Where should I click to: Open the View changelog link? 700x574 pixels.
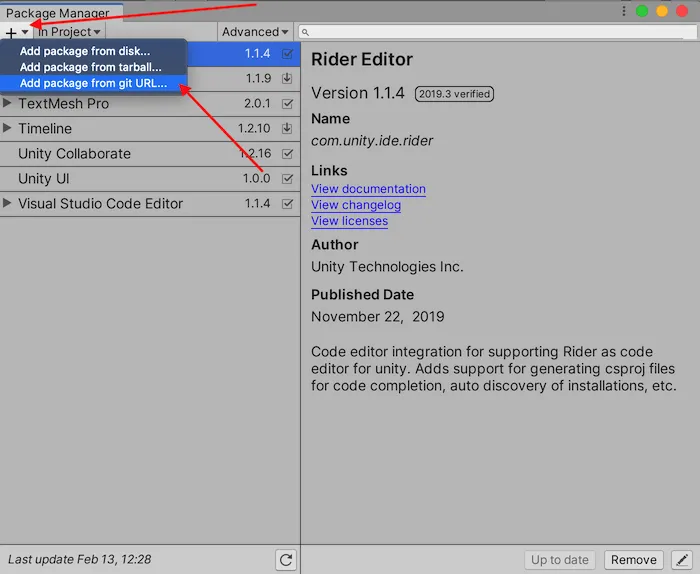(356, 205)
